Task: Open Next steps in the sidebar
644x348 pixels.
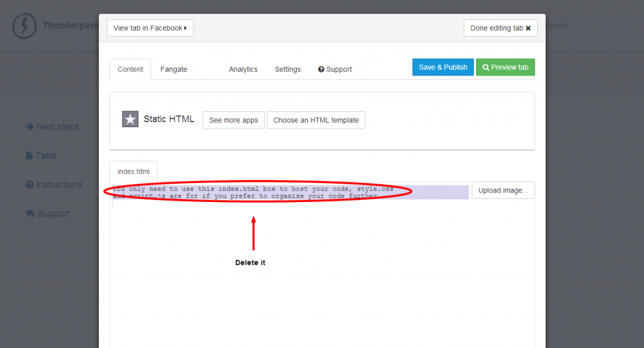Action: [x=52, y=126]
